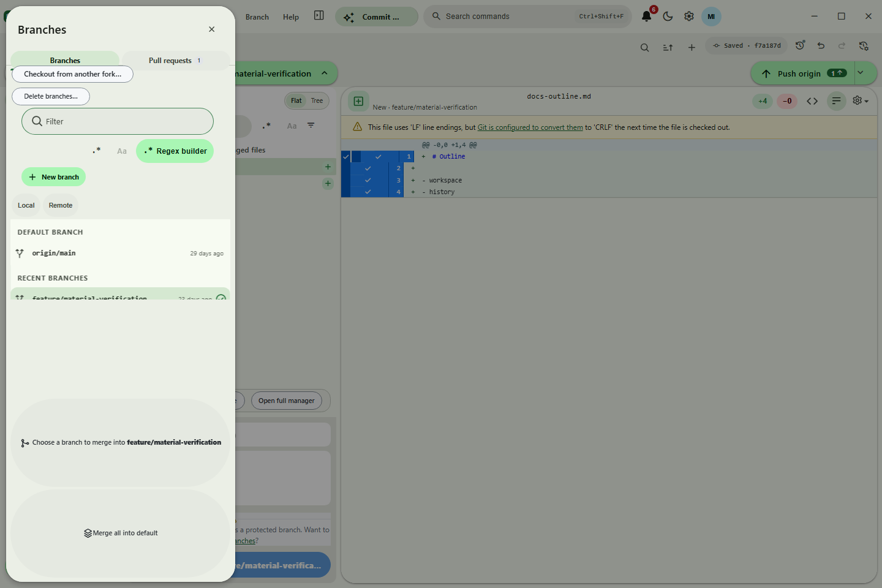
Task: Expand the Push origin options chevron
Action: pyautogui.click(x=861, y=73)
